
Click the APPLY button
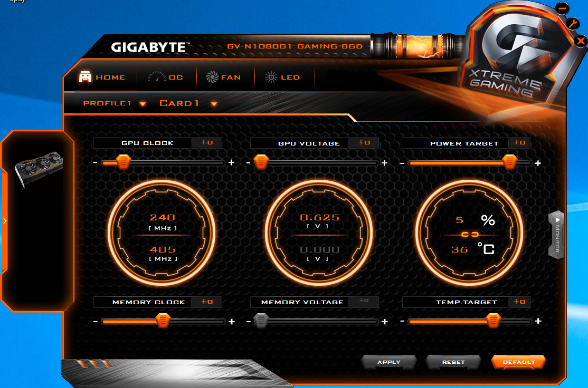(389, 362)
